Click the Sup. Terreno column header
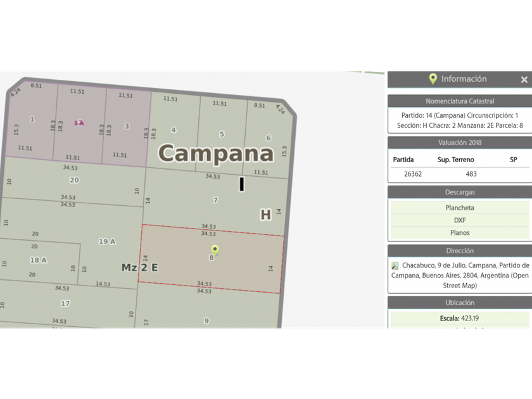Screen dimensions: 532x399 tap(455, 160)
